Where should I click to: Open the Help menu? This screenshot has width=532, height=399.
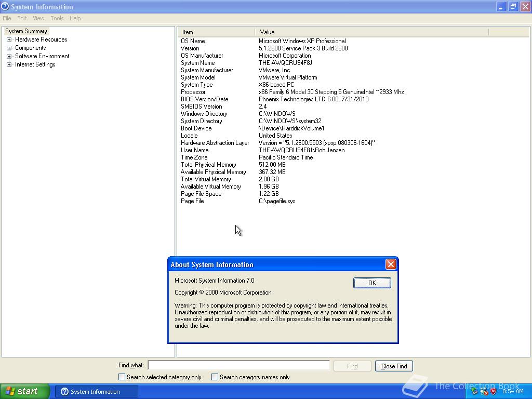[x=75, y=18]
